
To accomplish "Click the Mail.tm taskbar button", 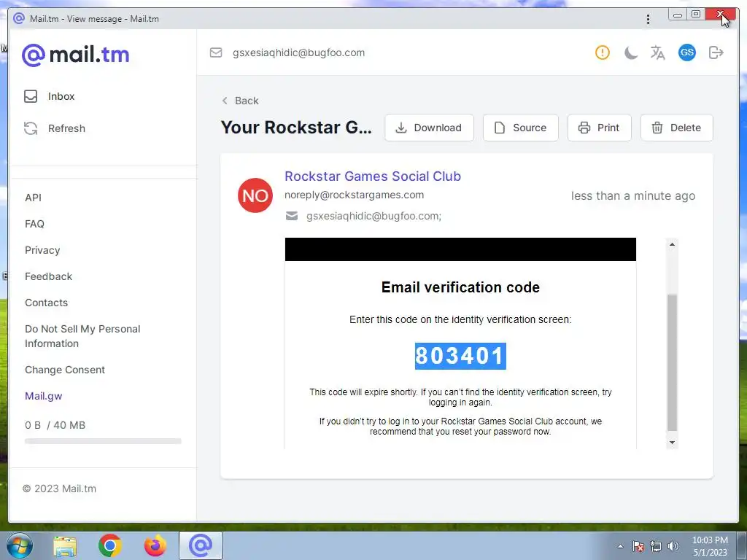I will point(201,545).
